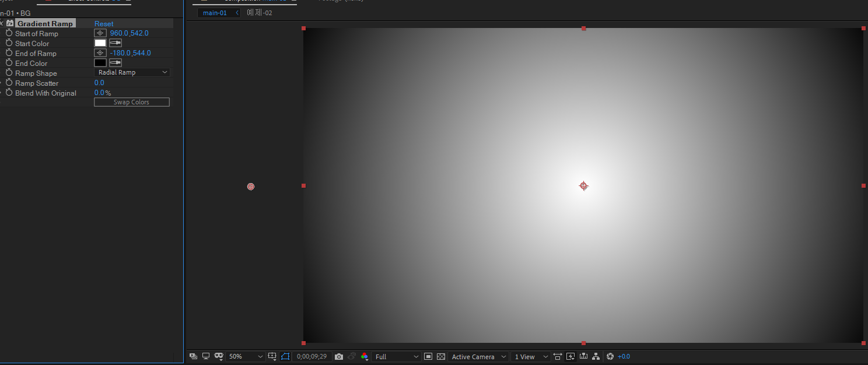
Task: Toggle Pixel Aspect Ratio Correction icon
Action: click(x=558, y=356)
